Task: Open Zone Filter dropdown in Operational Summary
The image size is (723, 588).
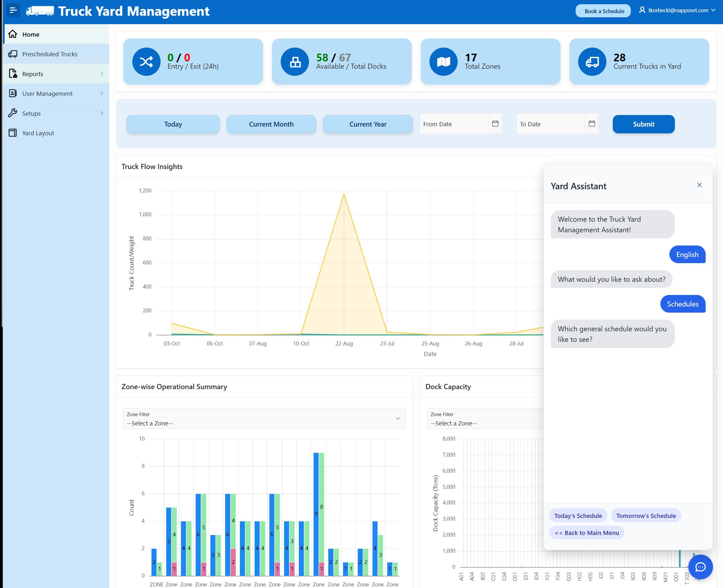Action: [x=264, y=419]
